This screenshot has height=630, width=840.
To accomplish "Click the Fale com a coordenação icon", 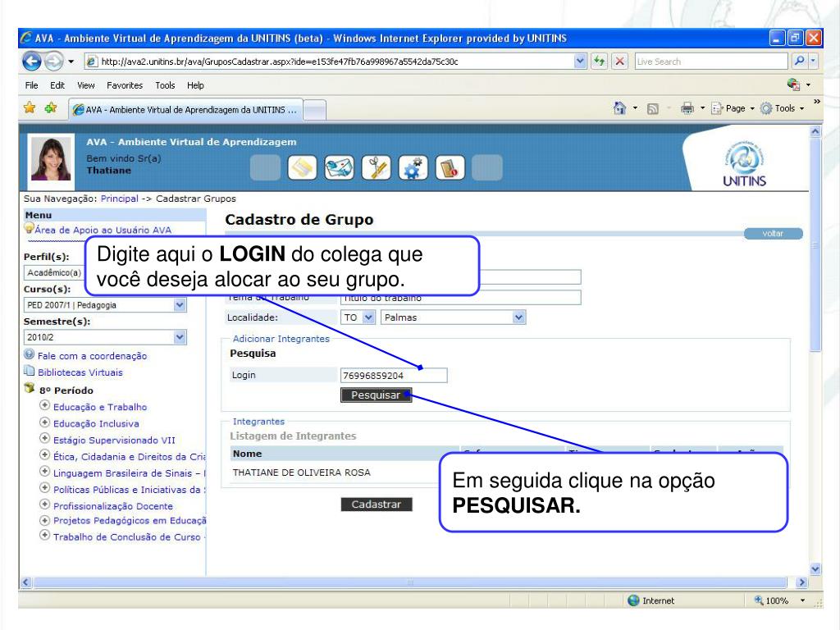I will click(x=30, y=354).
